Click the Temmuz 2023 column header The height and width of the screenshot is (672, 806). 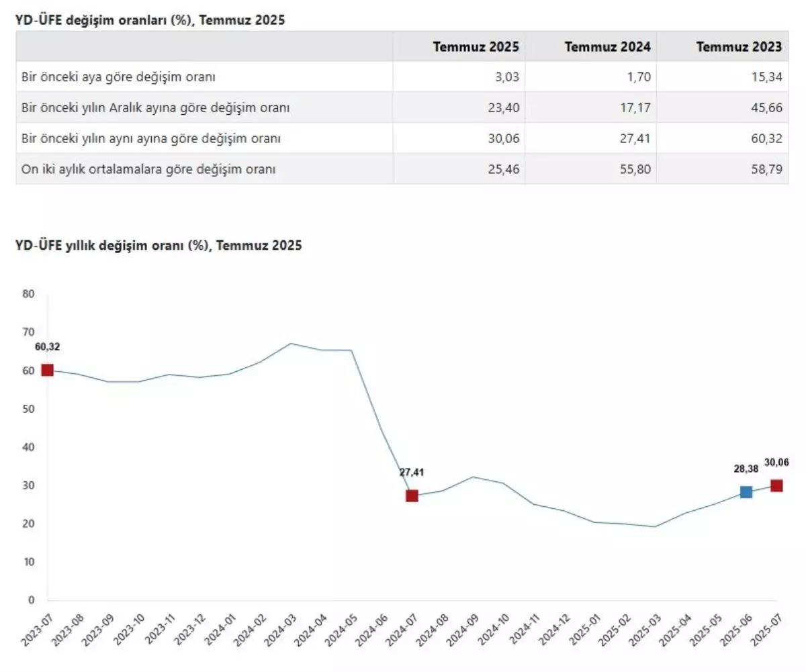[x=739, y=47]
